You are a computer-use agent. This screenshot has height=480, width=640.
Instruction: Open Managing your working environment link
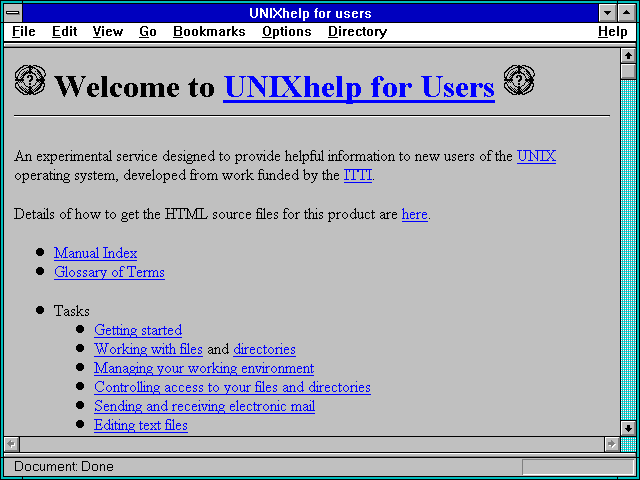click(204, 369)
